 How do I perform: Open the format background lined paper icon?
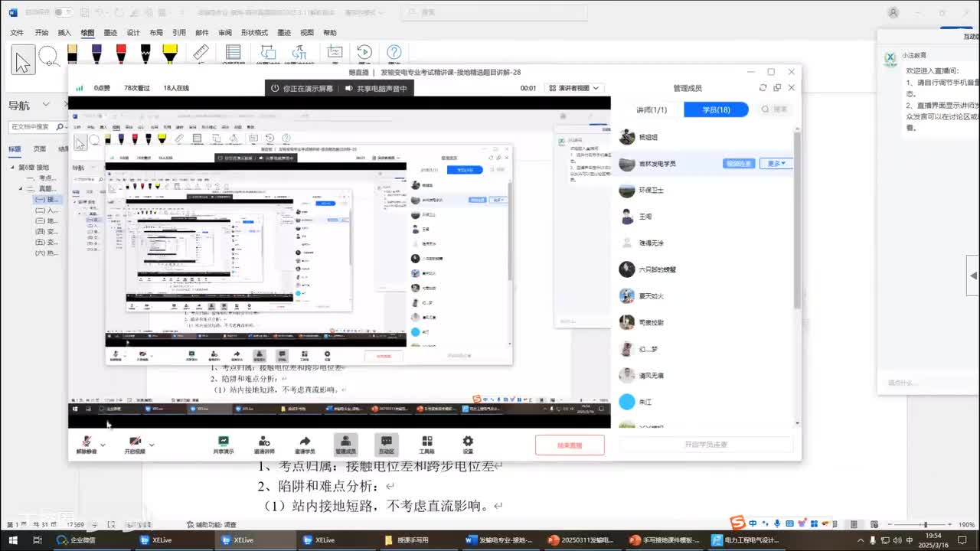click(x=234, y=53)
